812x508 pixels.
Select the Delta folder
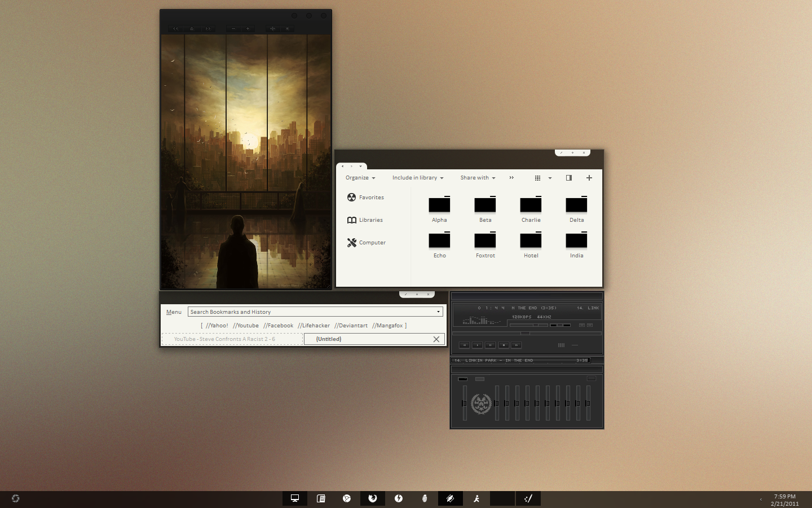click(576, 209)
